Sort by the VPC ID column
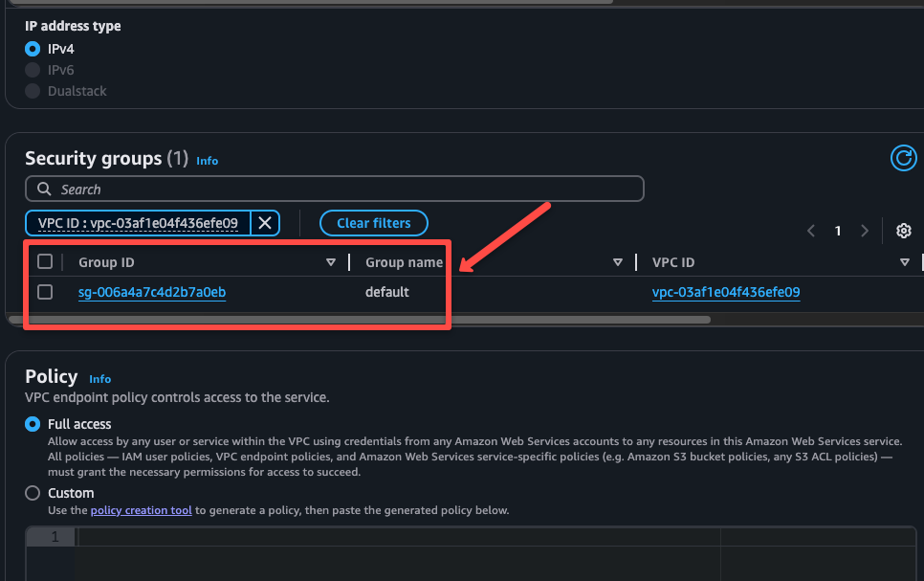This screenshot has width=924, height=581. (x=903, y=261)
